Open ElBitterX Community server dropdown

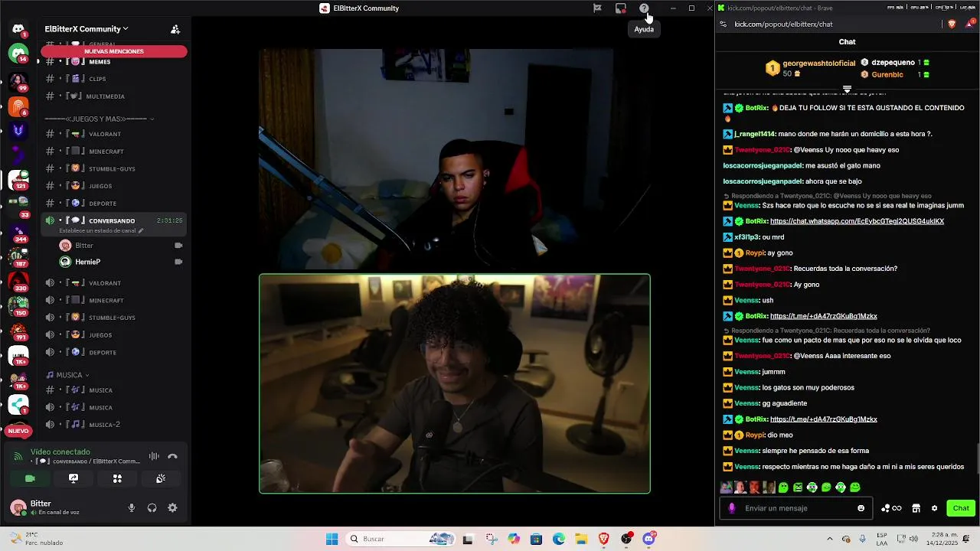pos(87,29)
